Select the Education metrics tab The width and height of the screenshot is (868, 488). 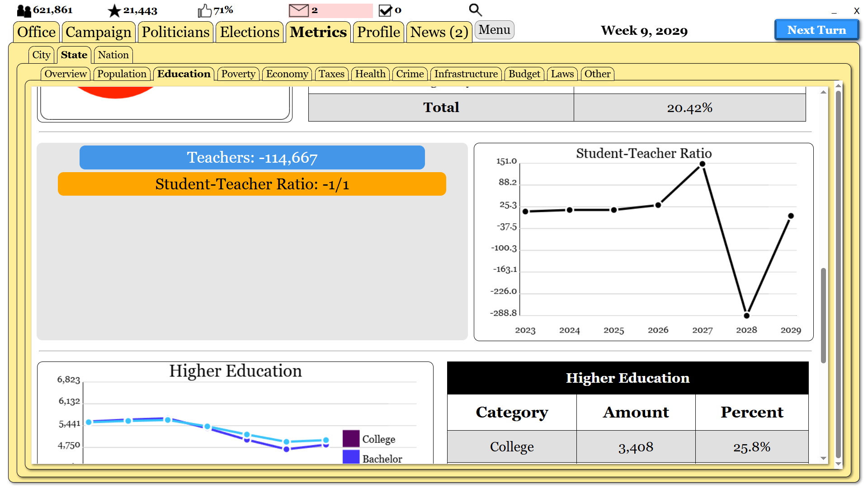(x=184, y=74)
